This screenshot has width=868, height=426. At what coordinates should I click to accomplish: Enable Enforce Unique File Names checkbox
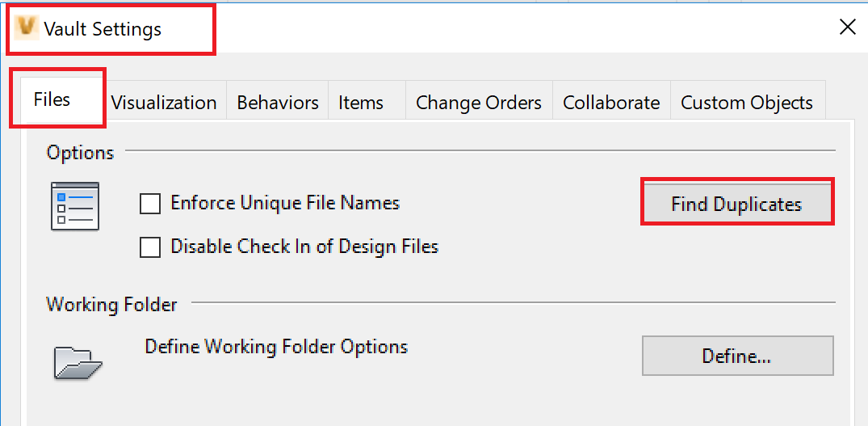click(150, 204)
